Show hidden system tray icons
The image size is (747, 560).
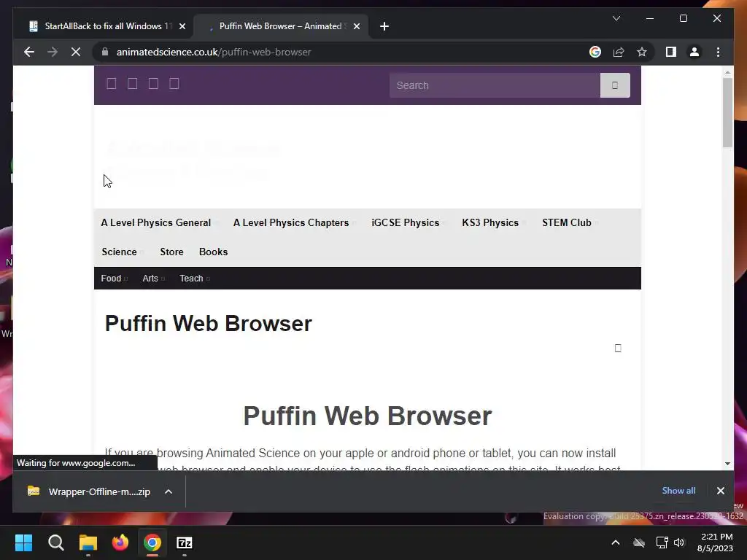coord(616,542)
